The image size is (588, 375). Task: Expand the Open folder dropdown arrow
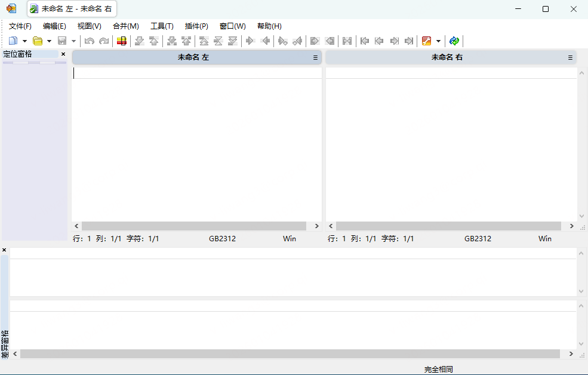49,41
